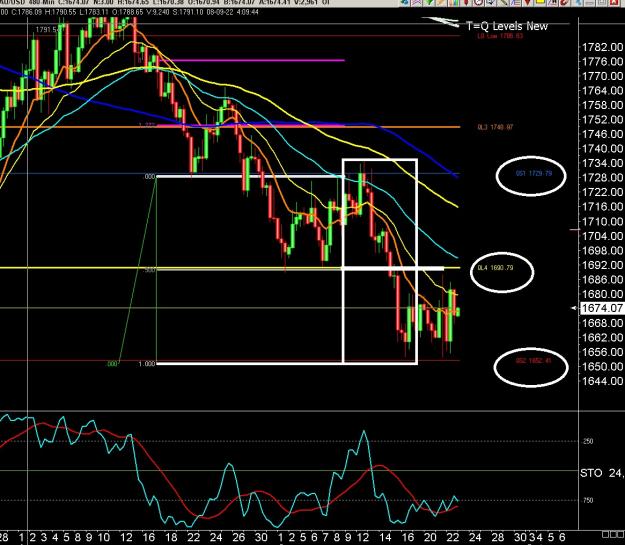
Task: Click the S:1791.10 readout
Action: 187,12
